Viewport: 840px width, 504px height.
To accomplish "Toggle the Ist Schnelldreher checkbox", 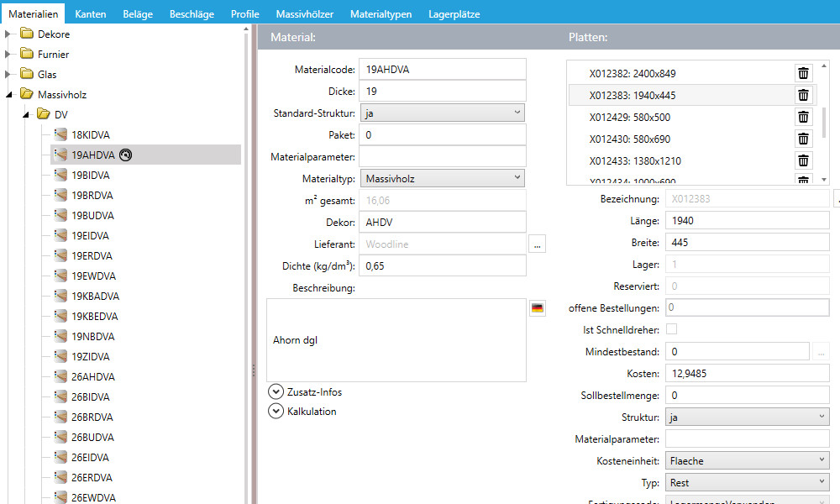I will click(x=671, y=329).
